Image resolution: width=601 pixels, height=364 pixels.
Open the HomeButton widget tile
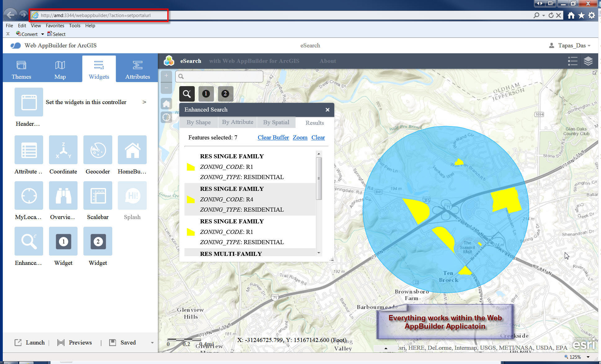coord(132,150)
